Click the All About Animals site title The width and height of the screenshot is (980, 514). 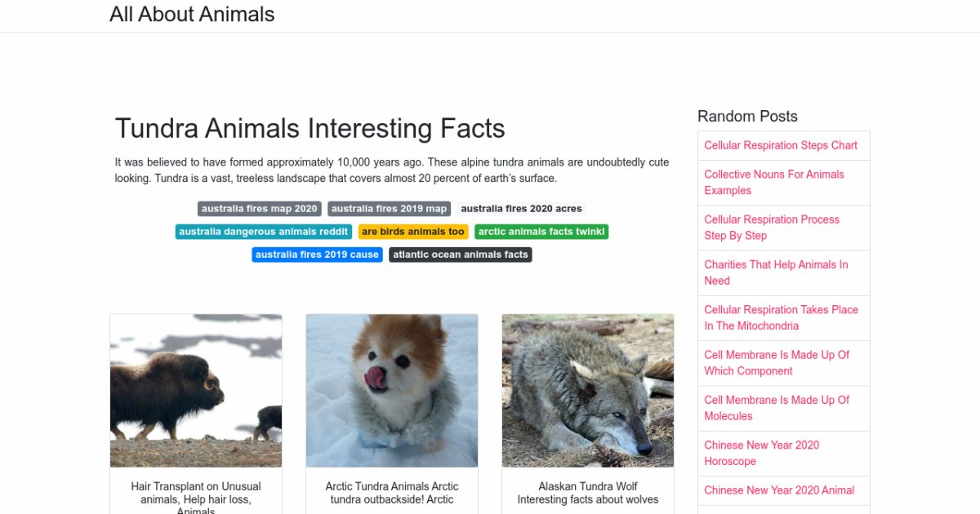(192, 15)
